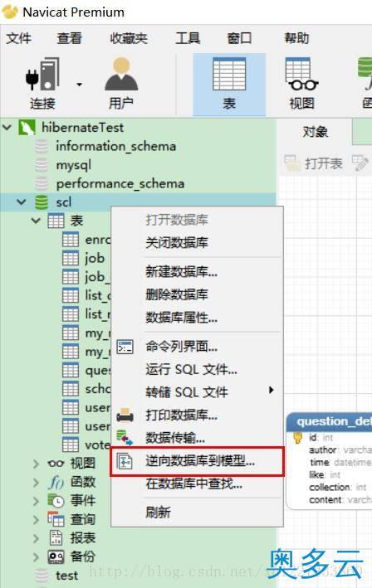
Task: Open the 帮助 menu
Action: click(x=296, y=38)
